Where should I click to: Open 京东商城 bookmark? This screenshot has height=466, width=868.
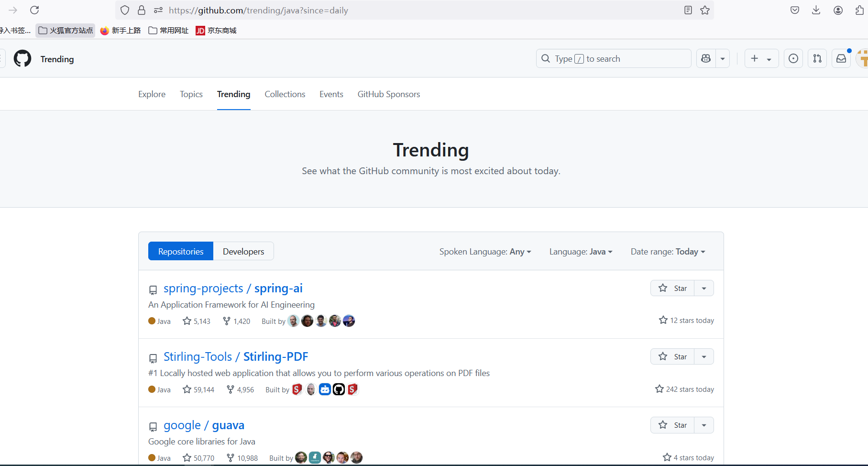point(216,30)
